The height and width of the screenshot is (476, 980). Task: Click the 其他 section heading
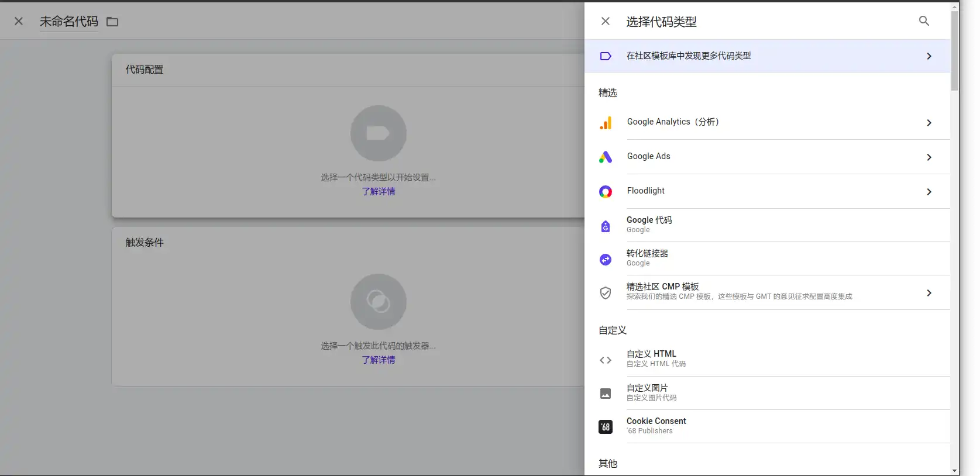(608, 464)
